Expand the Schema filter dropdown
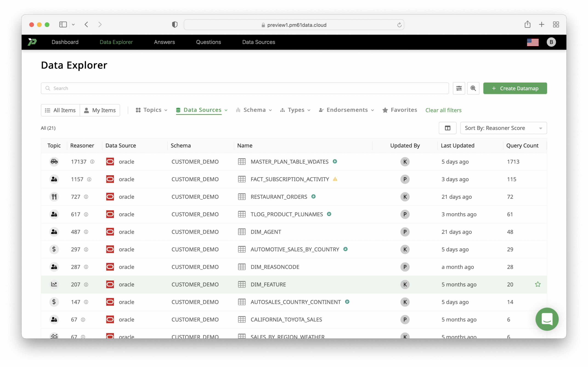This screenshot has width=588, height=367. (x=254, y=110)
